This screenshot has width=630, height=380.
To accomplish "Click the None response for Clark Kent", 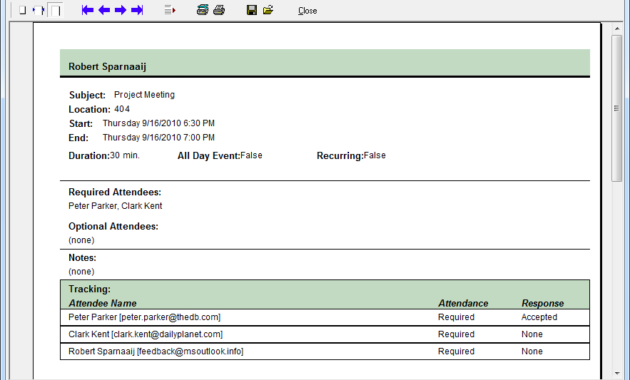I will tap(532, 334).
